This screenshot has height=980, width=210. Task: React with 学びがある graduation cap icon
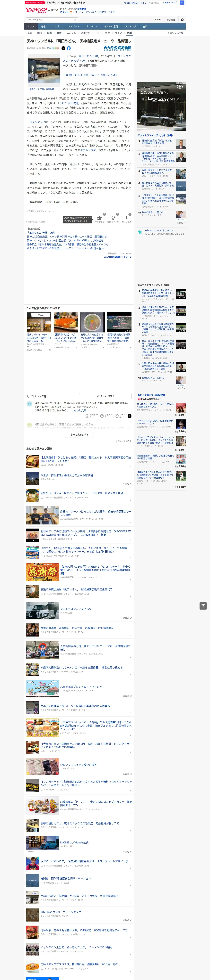99,218
